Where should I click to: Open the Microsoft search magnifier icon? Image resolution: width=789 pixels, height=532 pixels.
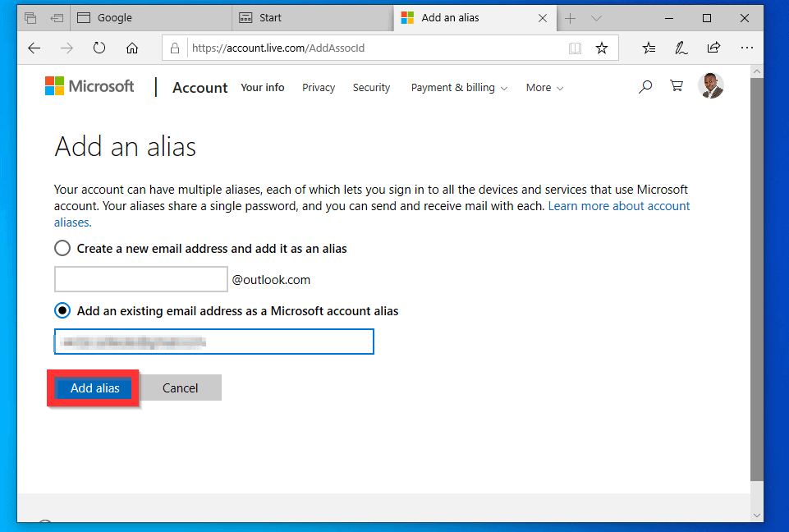[x=645, y=86]
